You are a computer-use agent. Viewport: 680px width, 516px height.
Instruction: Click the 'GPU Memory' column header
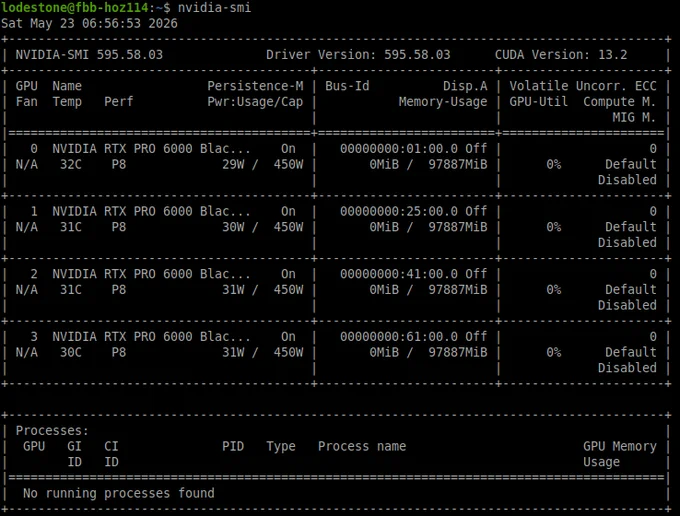(620, 446)
